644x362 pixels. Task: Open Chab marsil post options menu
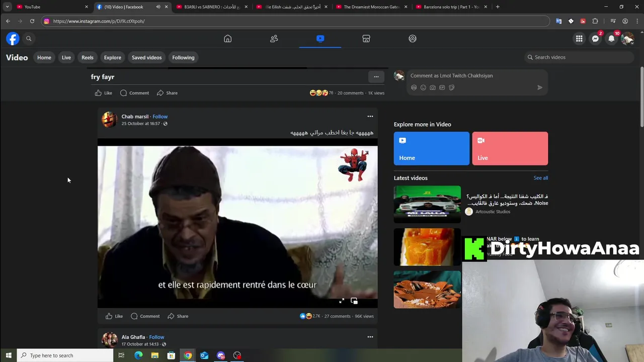370,117
